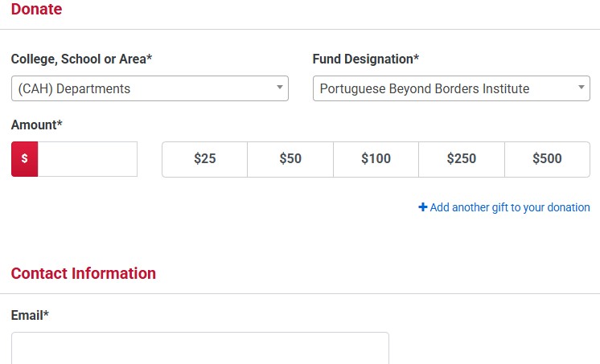Click the arrow on Portuguese Beyond Borders dropdown

click(x=581, y=88)
